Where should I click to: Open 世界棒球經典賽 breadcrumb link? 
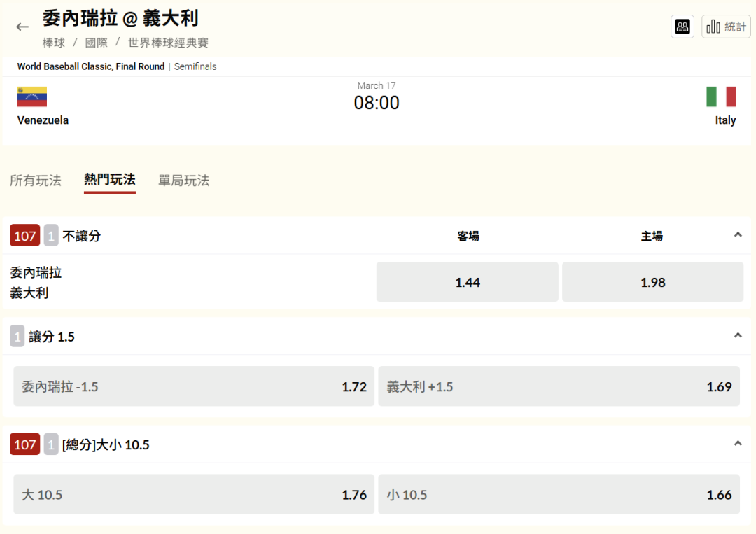[168, 43]
